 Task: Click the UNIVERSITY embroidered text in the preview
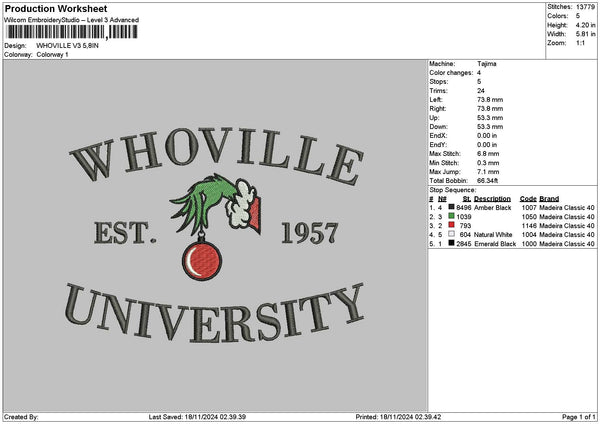pos(214,313)
